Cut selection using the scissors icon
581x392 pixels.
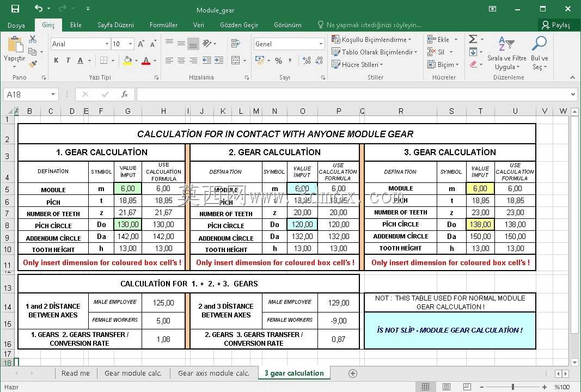click(x=33, y=39)
